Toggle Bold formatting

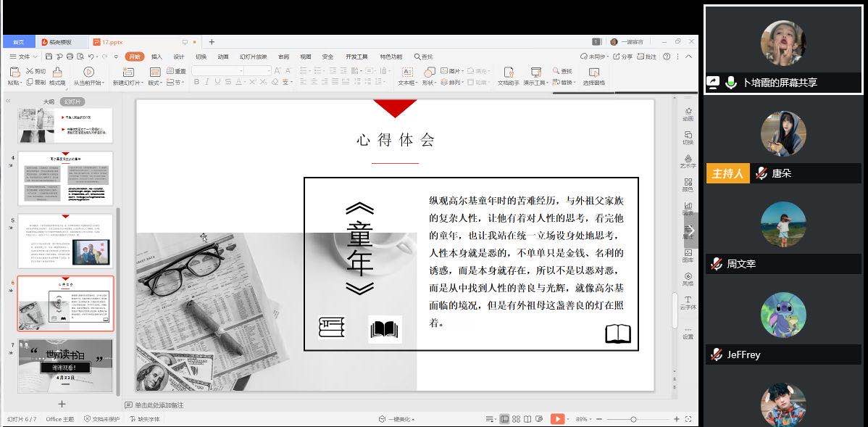(196, 82)
